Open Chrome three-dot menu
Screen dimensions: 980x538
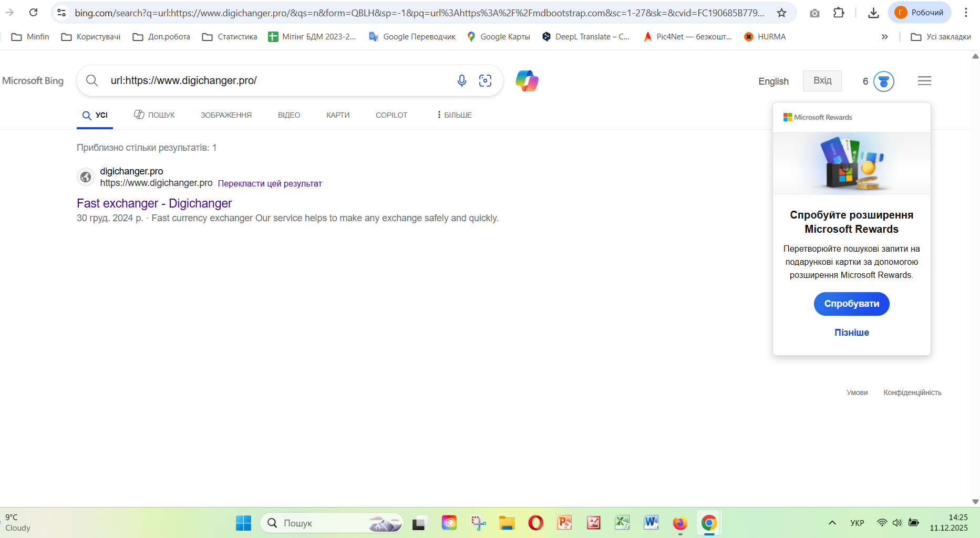click(x=966, y=13)
